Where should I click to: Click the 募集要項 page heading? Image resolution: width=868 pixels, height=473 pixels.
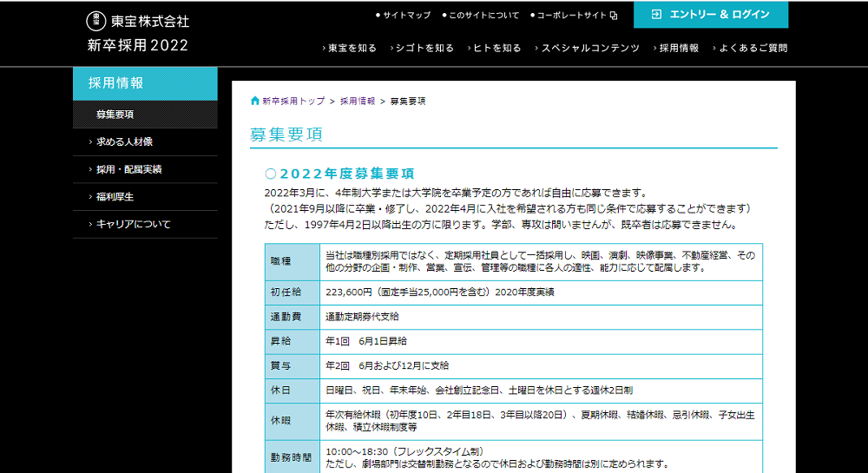click(x=286, y=135)
